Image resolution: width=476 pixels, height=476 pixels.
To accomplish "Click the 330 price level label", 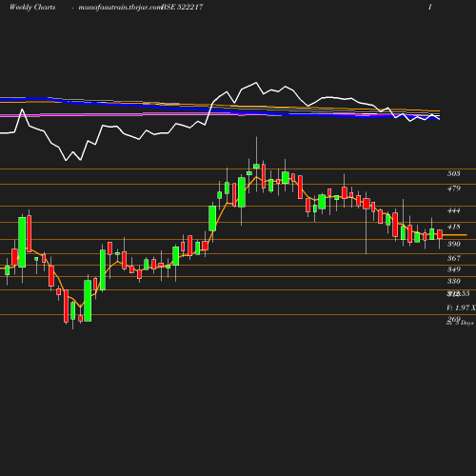I will (x=454, y=281).
